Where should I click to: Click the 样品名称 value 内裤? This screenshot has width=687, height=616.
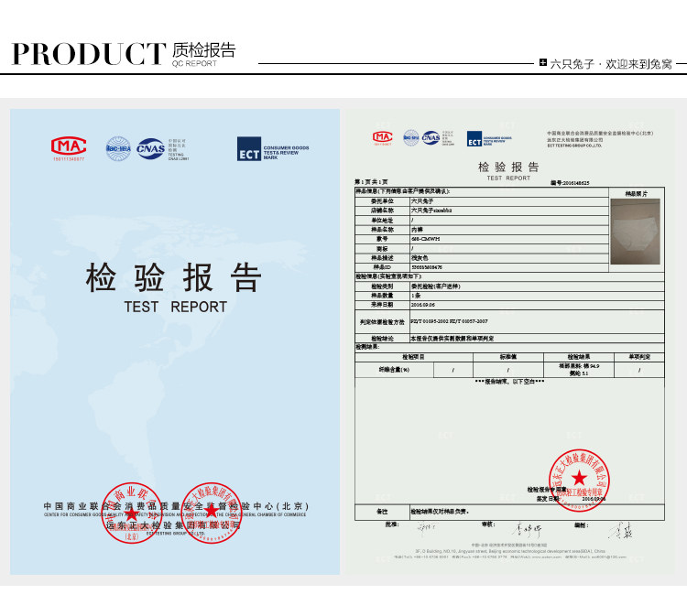tap(417, 230)
